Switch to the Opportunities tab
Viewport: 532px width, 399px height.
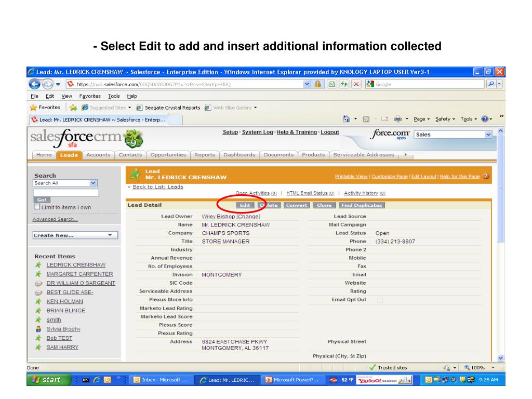tap(168, 155)
